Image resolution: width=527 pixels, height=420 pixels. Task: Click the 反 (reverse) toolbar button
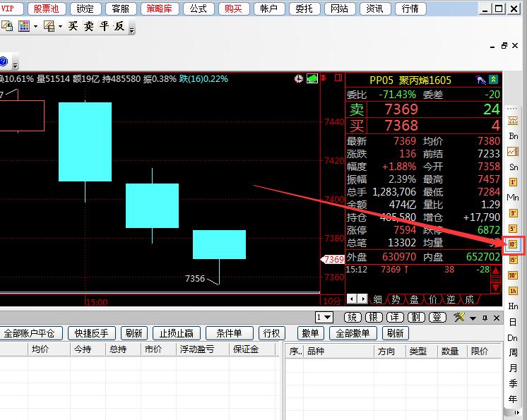point(119,27)
